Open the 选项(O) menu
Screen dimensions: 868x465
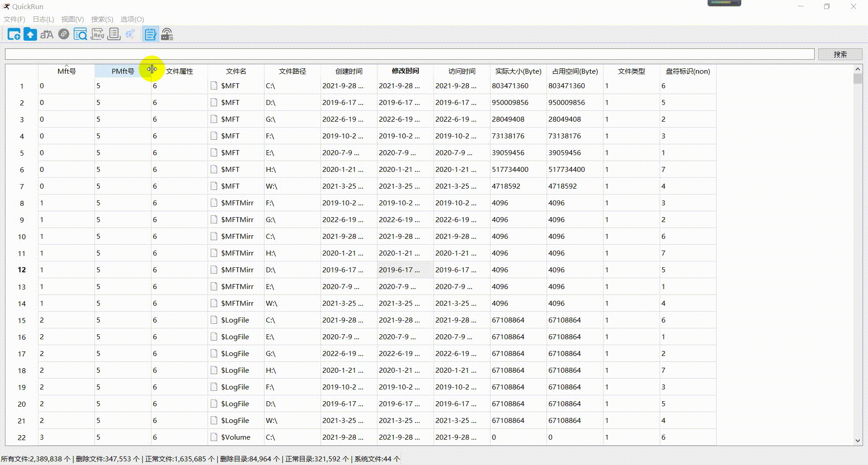click(x=132, y=19)
